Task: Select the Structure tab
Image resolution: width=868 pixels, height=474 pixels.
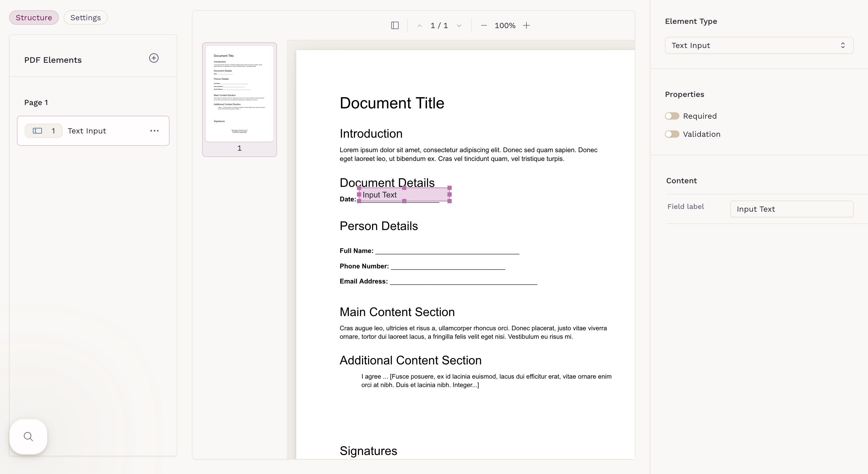Action: pos(34,18)
